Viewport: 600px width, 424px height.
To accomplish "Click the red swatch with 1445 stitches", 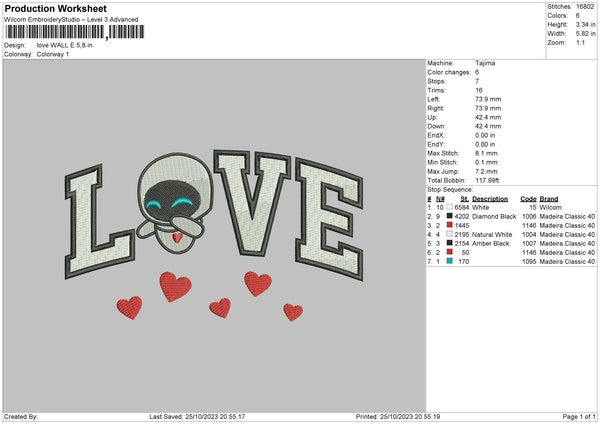I will coord(451,225).
